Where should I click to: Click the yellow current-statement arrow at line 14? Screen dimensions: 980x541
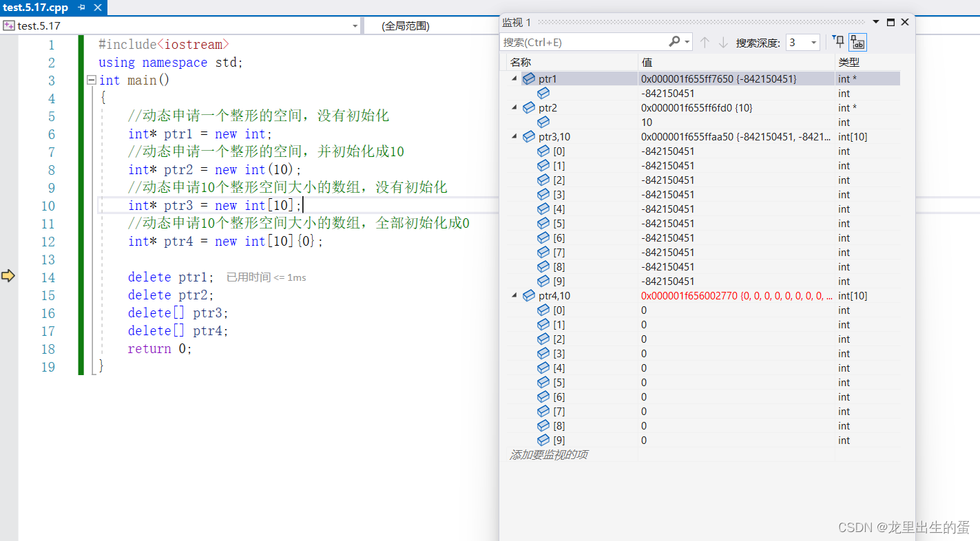click(8, 276)
